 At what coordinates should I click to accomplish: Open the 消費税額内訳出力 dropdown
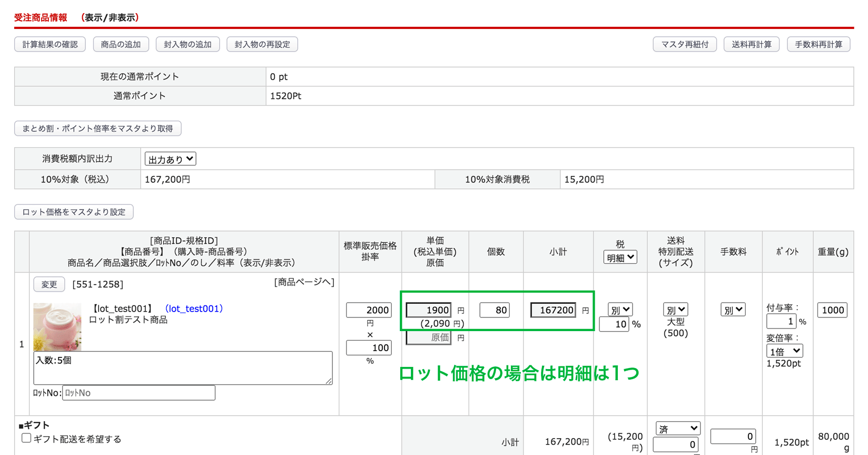170,159
